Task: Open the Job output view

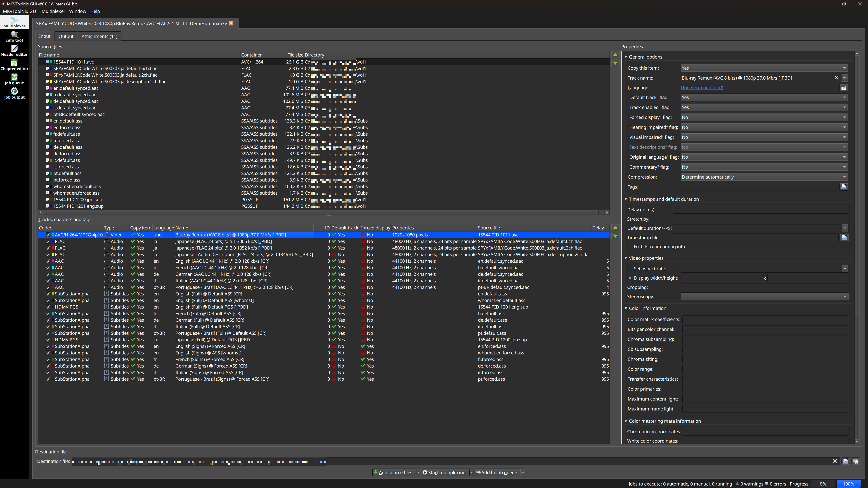Action: [x=14, y=93]
